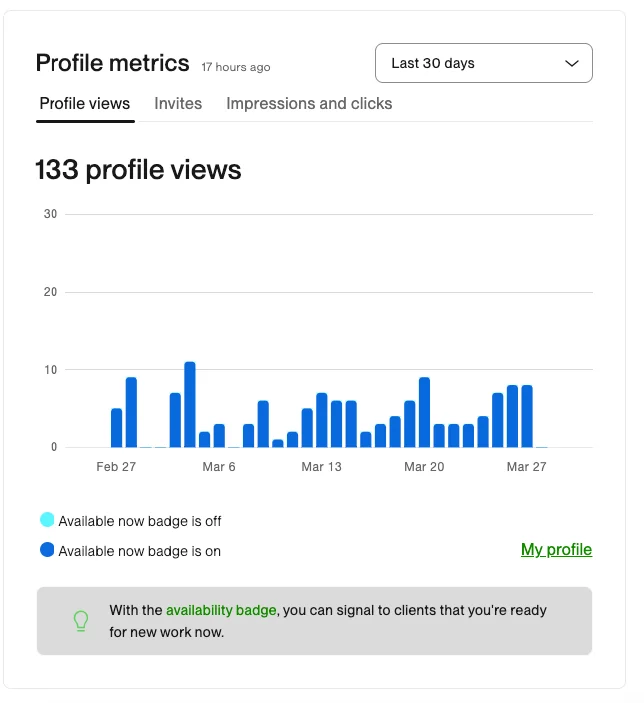
Task: Select the 'Available now badge is on' legend label
Action: [x=140, y=551]
